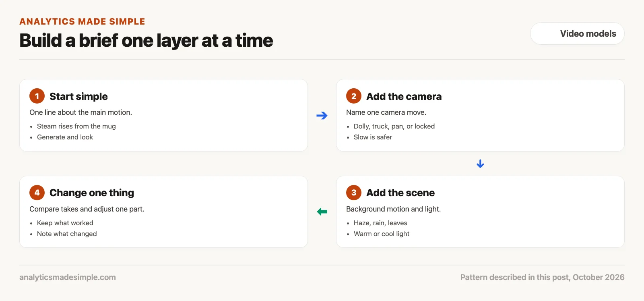
Task: Click the "Change one thing" card heading
Action: pyautogui.click(x=92, y=193)
